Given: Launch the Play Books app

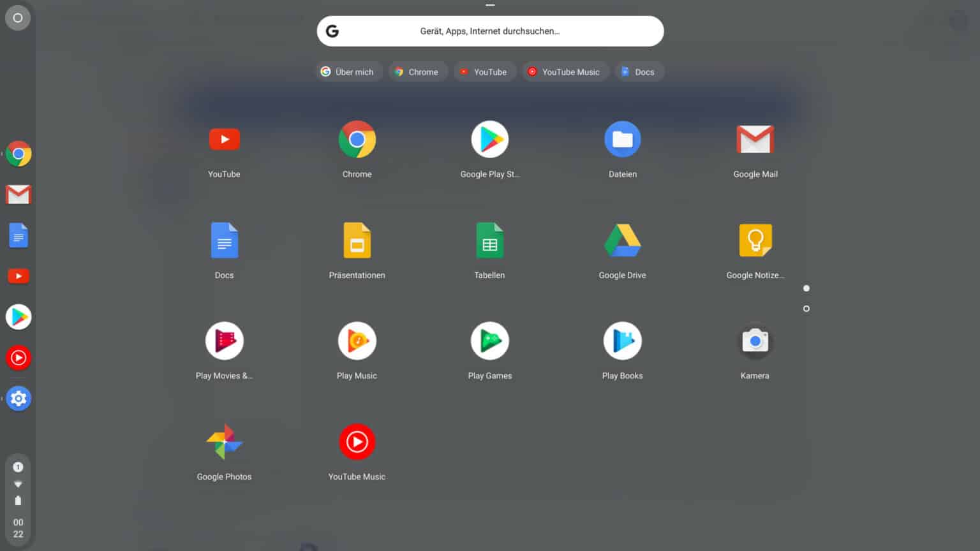Looking at the screenshot, I should [x=623, y=341].
